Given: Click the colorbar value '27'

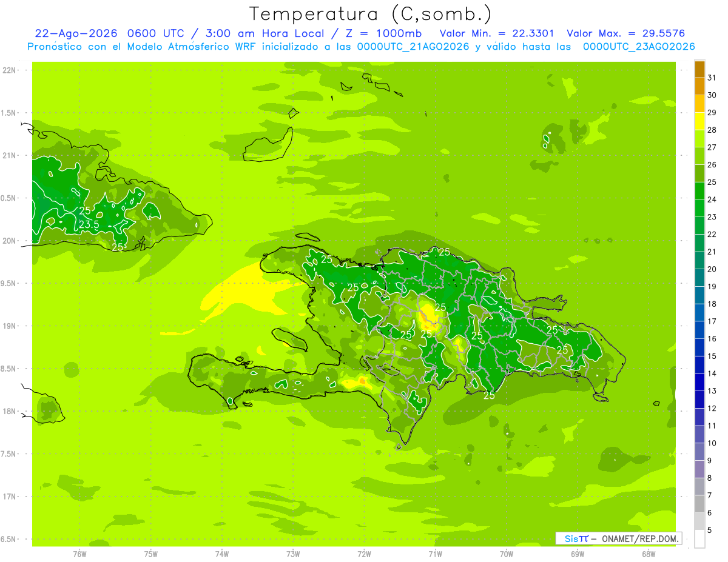Looking at the screenshot, I should [x=712, y=147].
